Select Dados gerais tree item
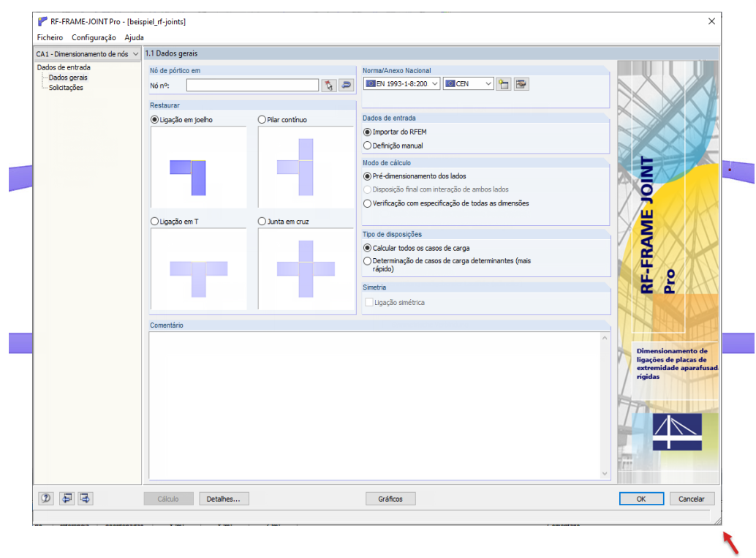 pyautogui.click(x=68, y=78)
